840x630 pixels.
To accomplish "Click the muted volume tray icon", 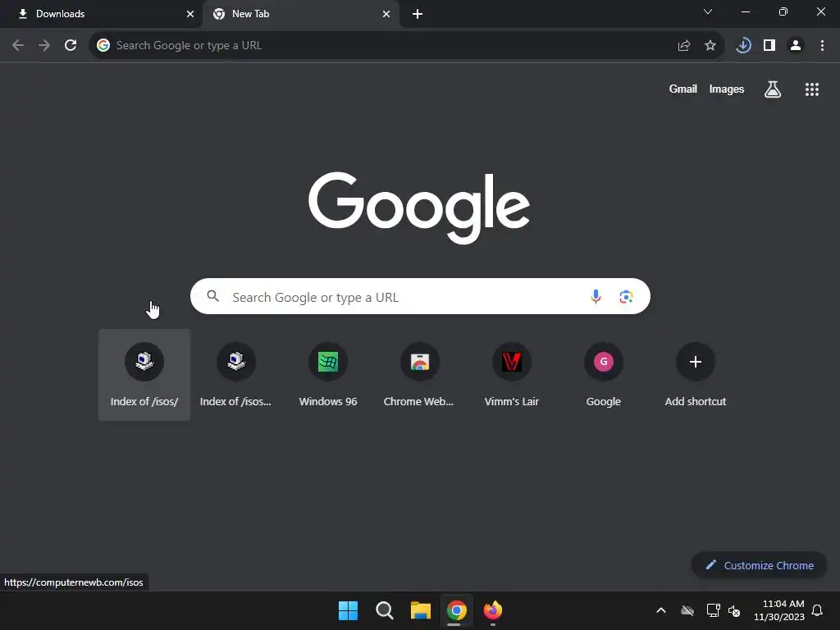I will [x=734, y=610].
